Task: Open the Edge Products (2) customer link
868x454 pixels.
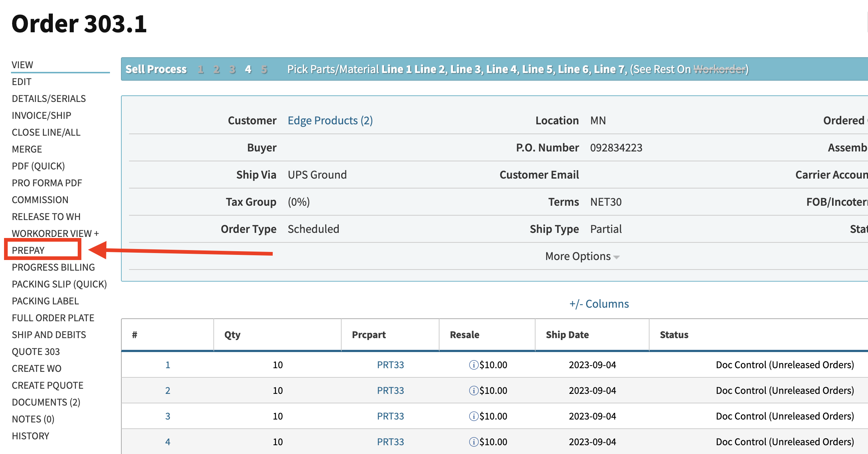Action: pos(330,121)
